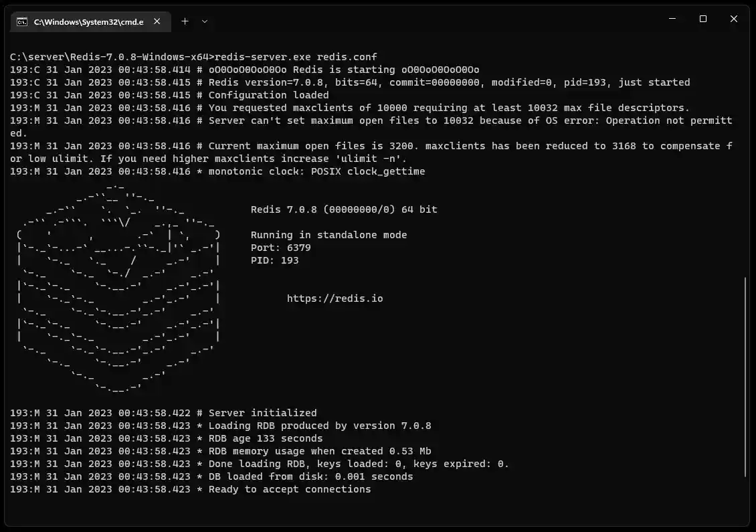
Task: Click the 'Redis is starting' log line
Action: coord(244,70)
